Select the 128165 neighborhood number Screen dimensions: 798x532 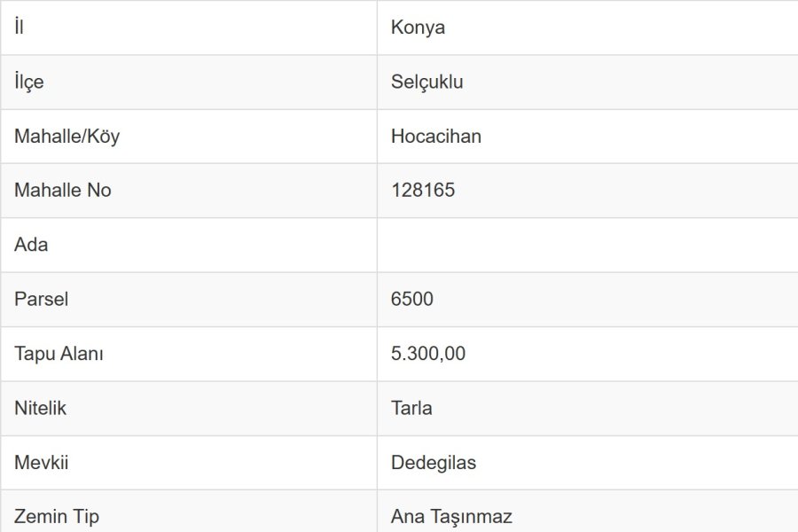tap(423, 191)
